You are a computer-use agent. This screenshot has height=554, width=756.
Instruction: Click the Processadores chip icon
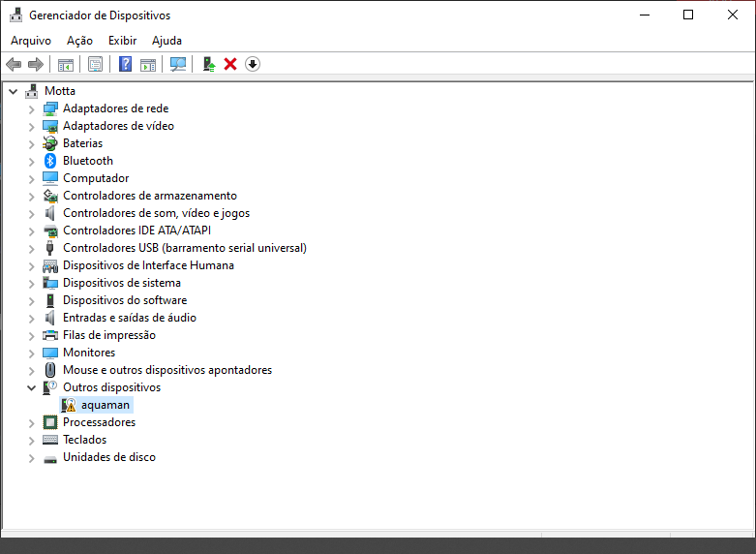(x=50, y=422)
